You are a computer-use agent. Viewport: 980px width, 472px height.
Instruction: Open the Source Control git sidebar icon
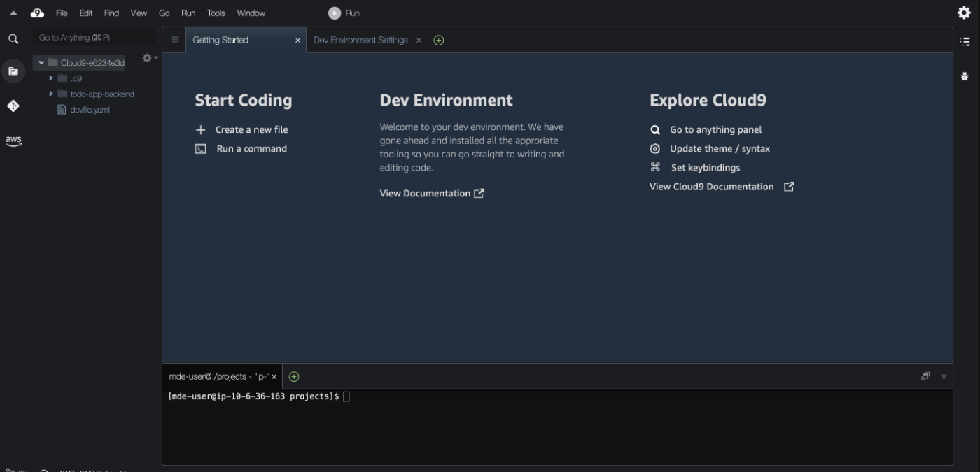pyautogui.click(x=13, y=106)
